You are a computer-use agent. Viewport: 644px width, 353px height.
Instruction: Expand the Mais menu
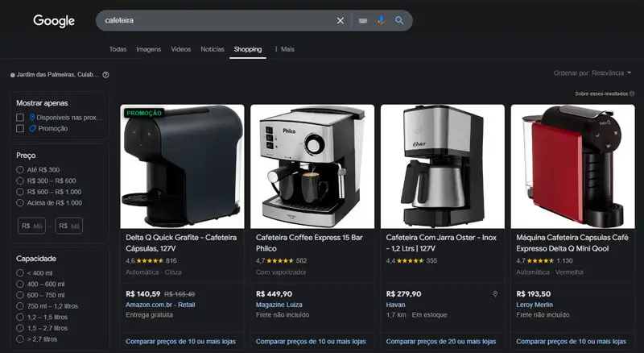(x=285, y=49)
